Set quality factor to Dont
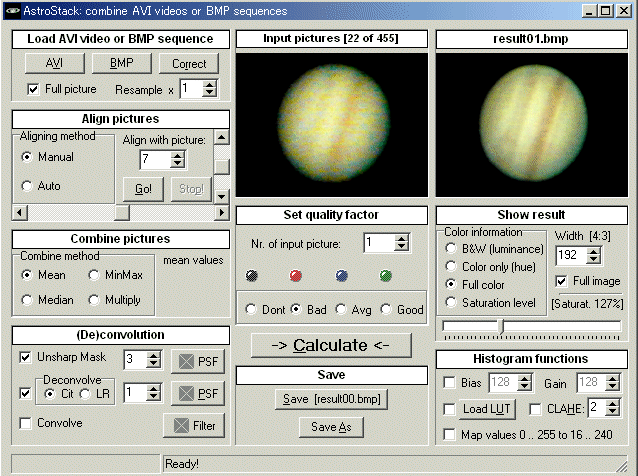 click(x=251, y=309)
